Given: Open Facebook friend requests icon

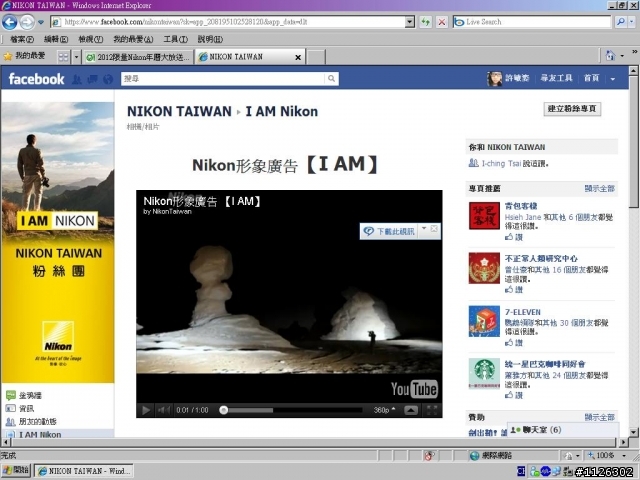Looking at the screenshot, I should (77, 79).
